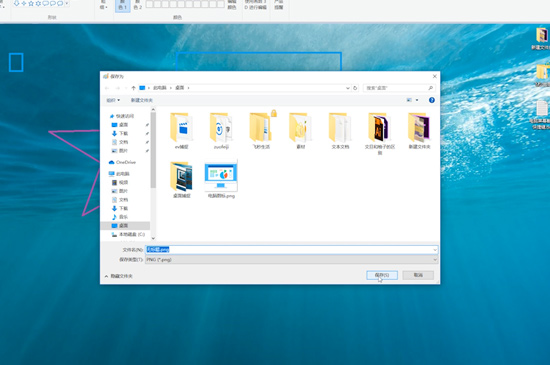
Task: Open the 文本文档 folder
Action: coord(340,131)
